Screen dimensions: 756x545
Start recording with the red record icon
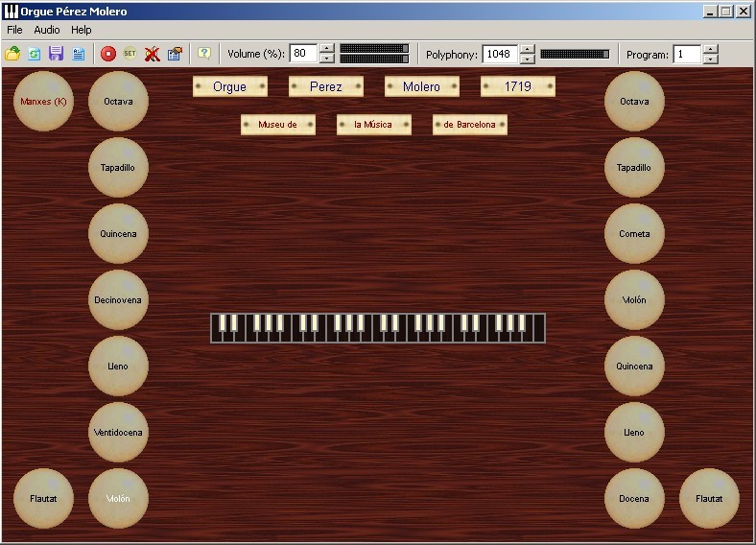[x=108, y=54]
